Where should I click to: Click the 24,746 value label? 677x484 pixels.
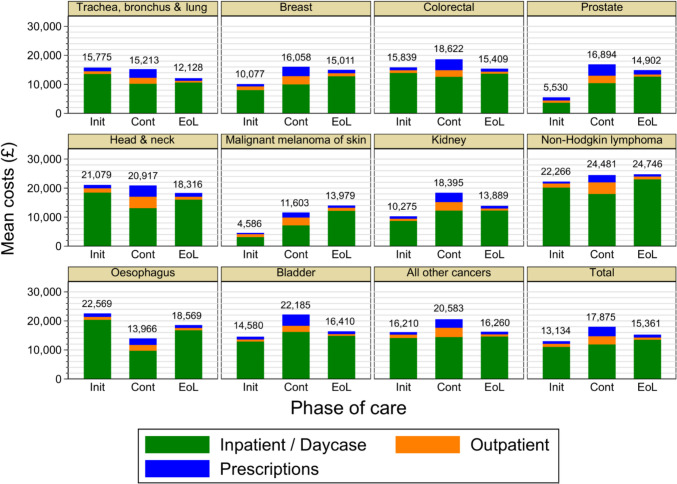click(647, 164)
